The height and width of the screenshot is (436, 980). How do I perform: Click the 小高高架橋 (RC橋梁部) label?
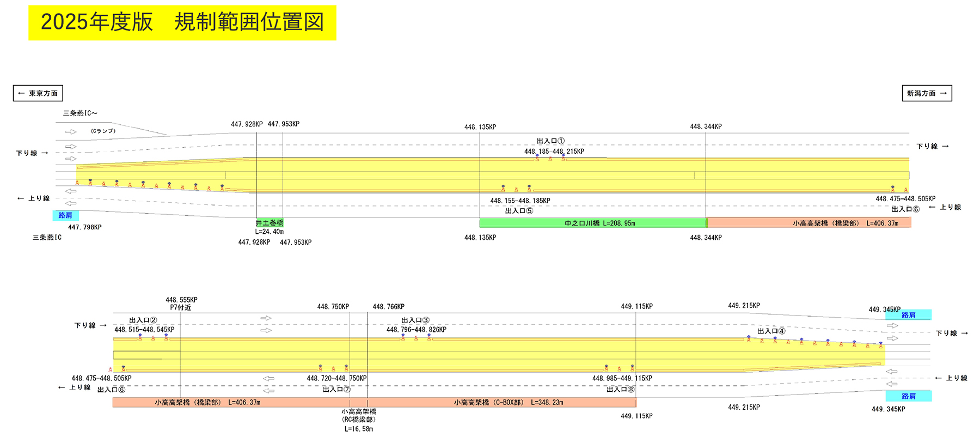[359, 416]
